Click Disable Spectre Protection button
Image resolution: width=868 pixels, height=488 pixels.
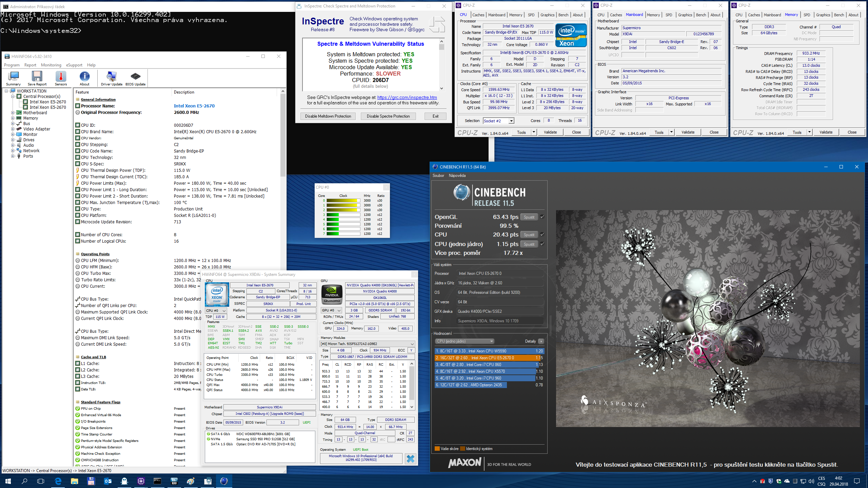388,116
